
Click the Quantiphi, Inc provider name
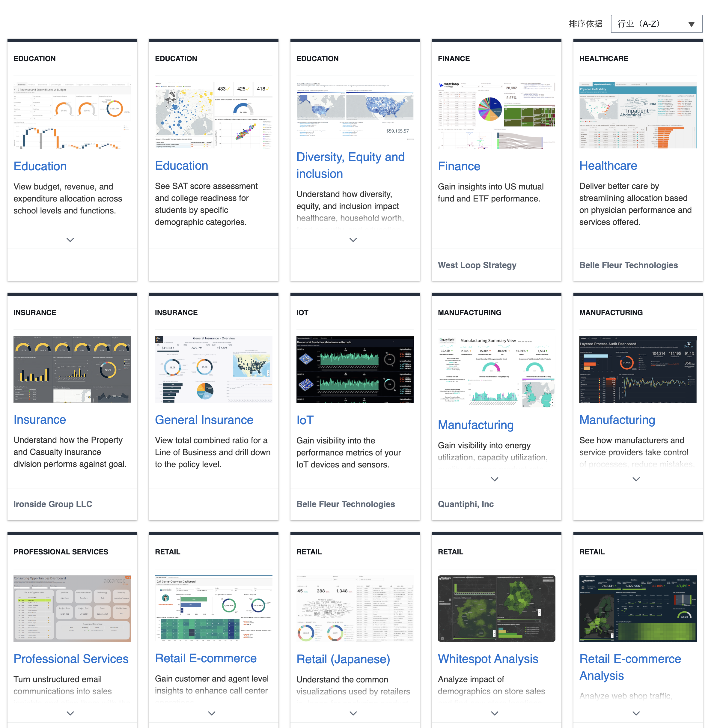(466, 504)
